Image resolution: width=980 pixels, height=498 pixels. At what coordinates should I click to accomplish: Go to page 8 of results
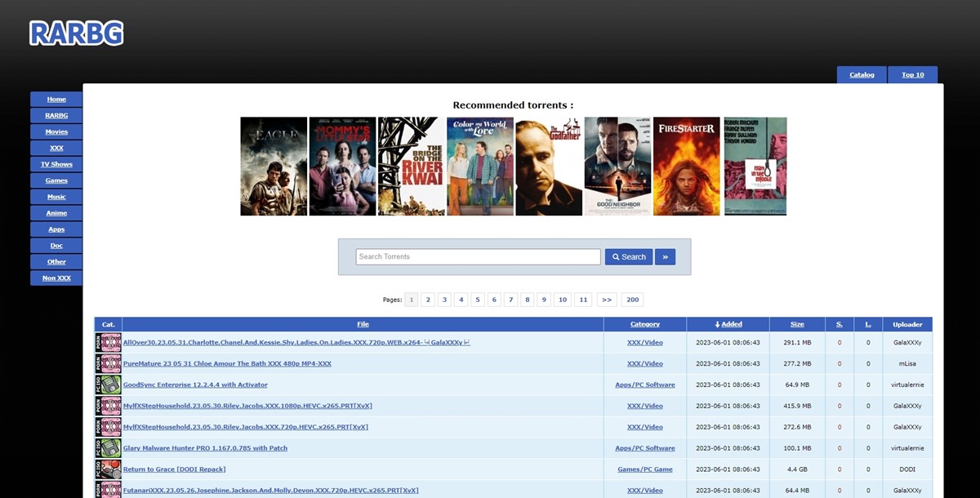[x=527, y=300]
